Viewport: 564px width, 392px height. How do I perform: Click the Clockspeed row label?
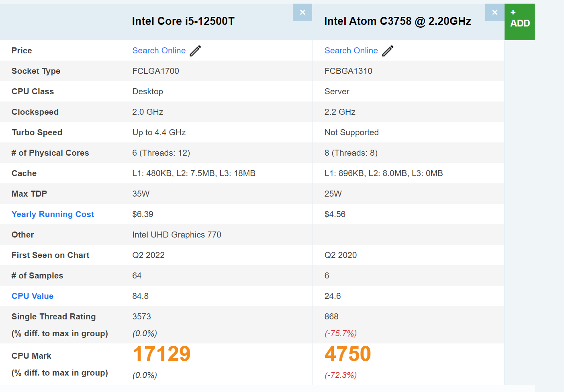(x=35, y=112)
